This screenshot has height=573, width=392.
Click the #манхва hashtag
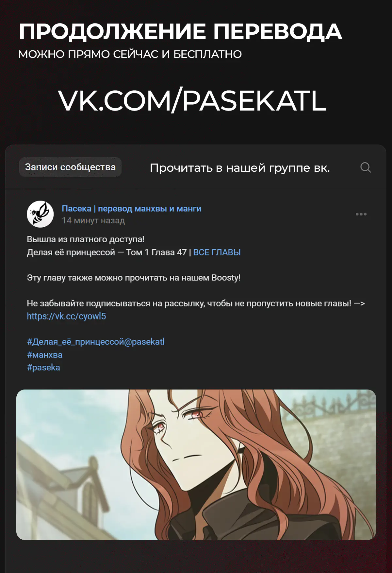(44, 355)
